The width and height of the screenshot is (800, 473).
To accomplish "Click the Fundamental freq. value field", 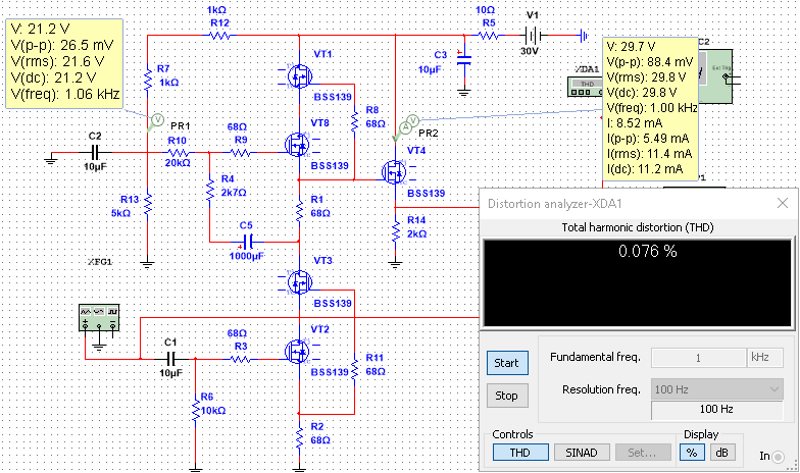I will (x=697, y=357).
